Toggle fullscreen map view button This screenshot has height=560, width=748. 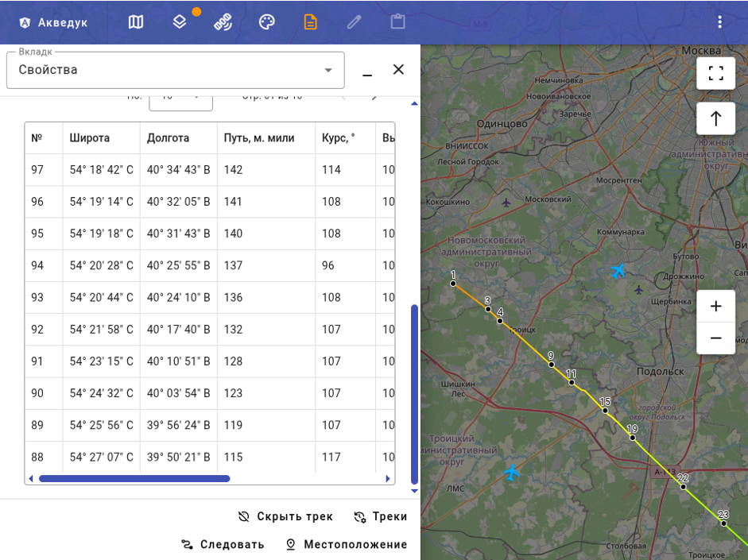coord(715,73)
